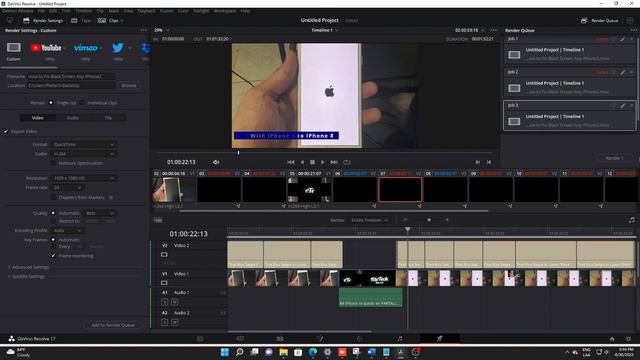
Task: Select Automatic quality radio button
Action: pos(53,213)
